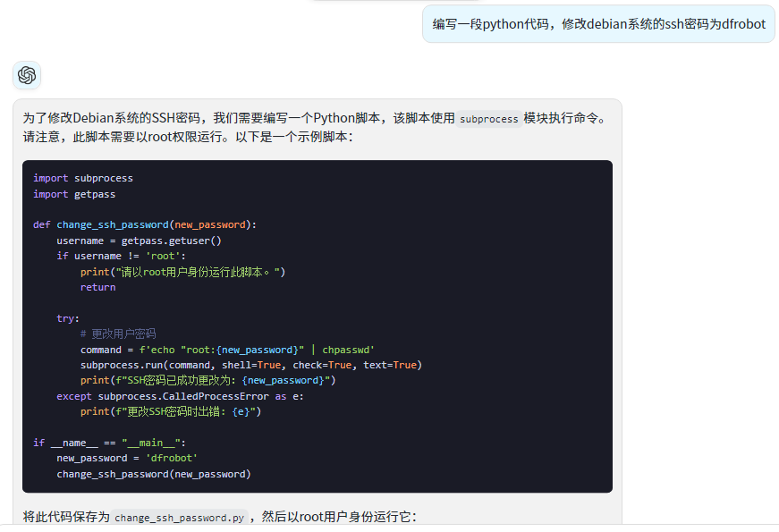The image size is (779, 532).
Task: Click the text '然后以root用户身份运行它'
Action: coord(337,517)
